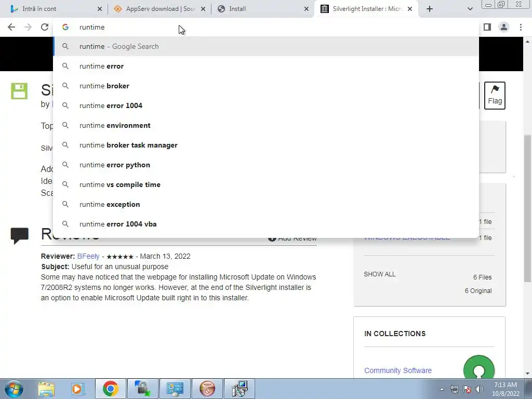
Task: Open Chrome three-dot menu
Action: 521,27
